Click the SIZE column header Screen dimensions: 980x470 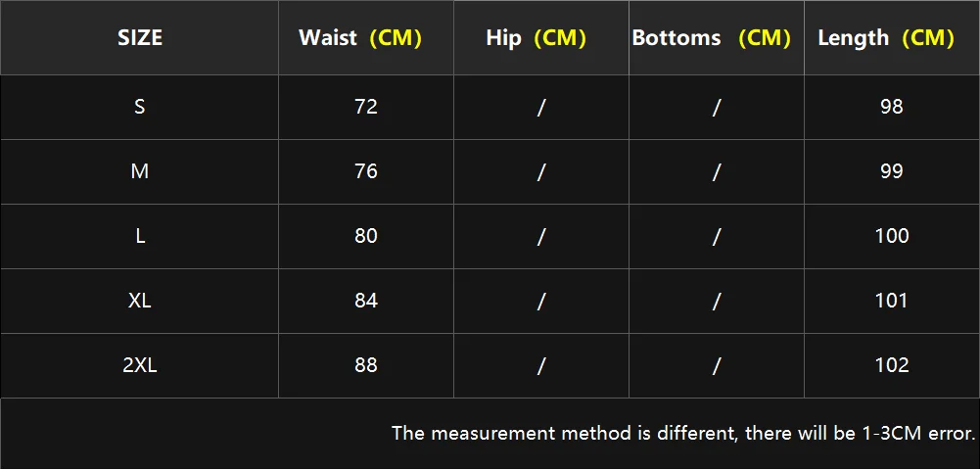(x=140, y=38)
